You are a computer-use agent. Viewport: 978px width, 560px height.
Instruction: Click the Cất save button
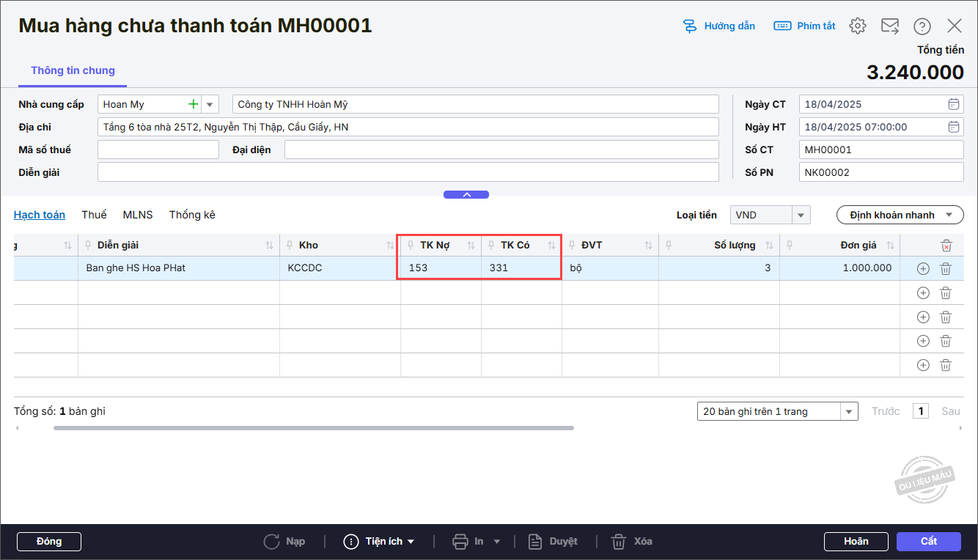[928, 541]
